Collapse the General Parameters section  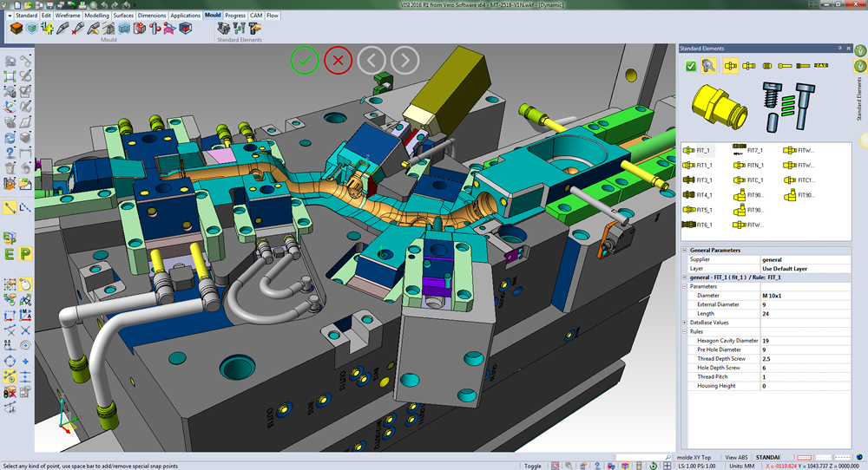[x=684, y=250]
